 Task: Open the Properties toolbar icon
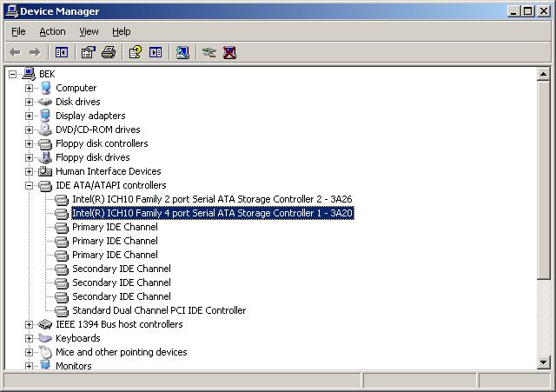tap(89, 52)
